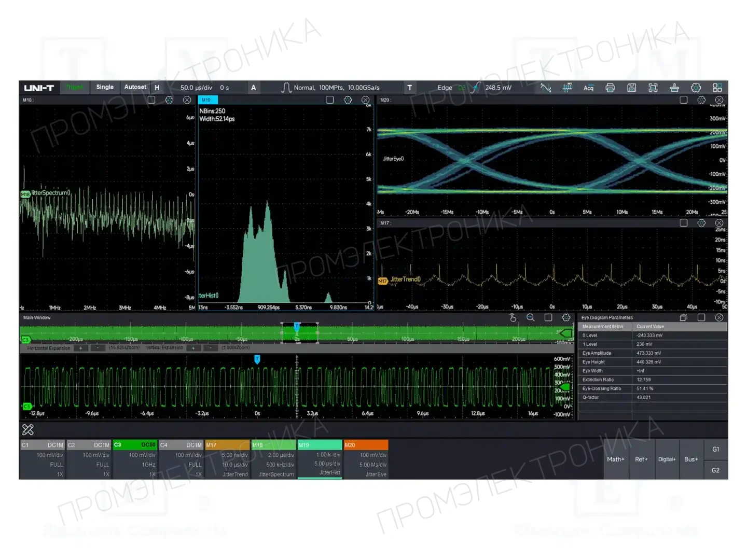Click the Single acquisition button
This screenshot has height=560, width=747.
[105, 87]
